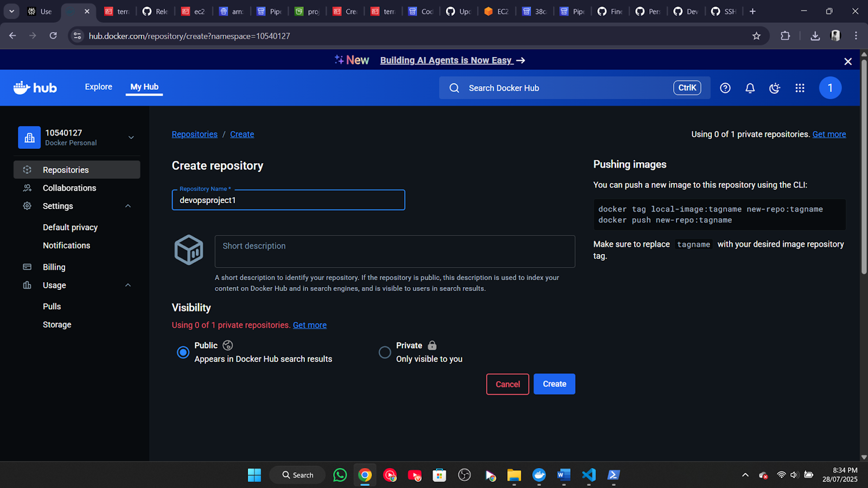Open Notifications under Settings

point(67,245)
